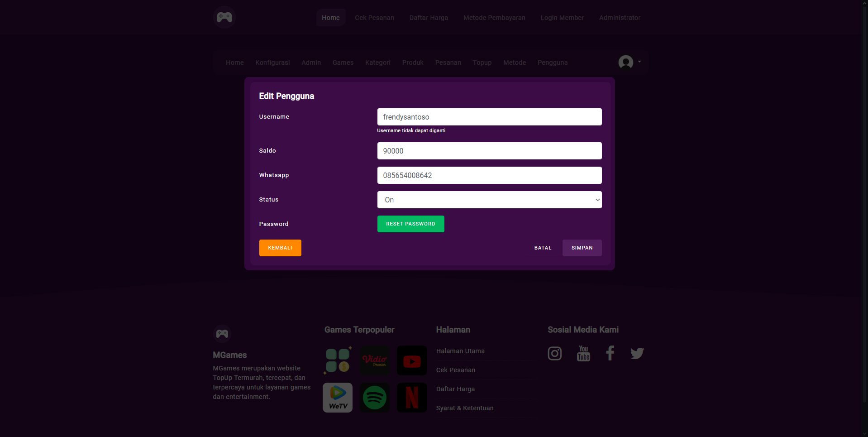Click the Reset Password button
The image size is (868, 437).
[x=410, y=224]
